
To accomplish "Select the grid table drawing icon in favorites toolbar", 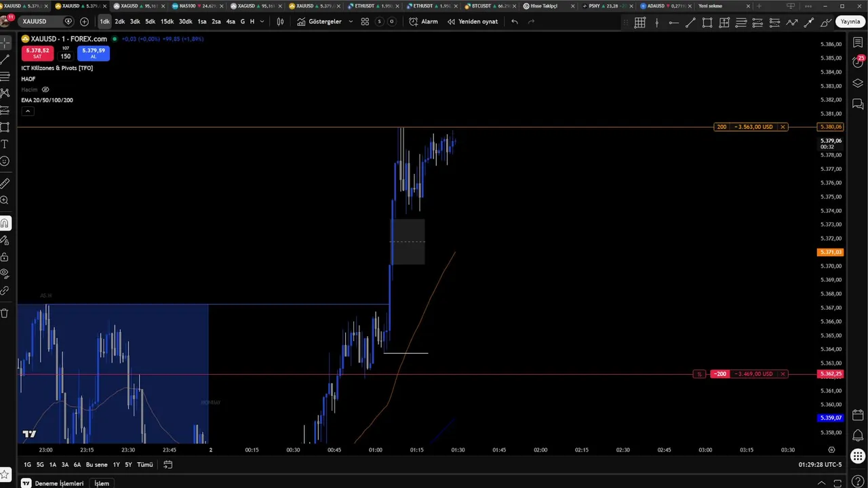I will coord(639,22).
